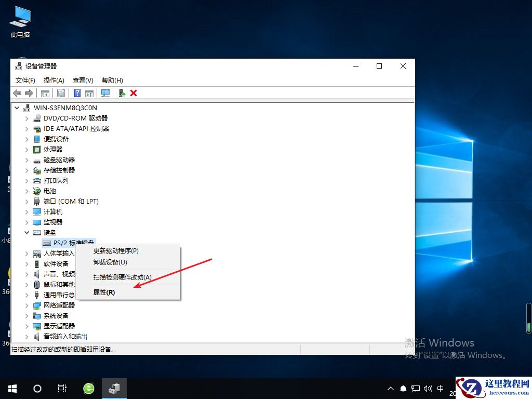This screenshot has width=532, height=399.
Task: Open the 查看(V) menu
Action: [x=82, y=80]
